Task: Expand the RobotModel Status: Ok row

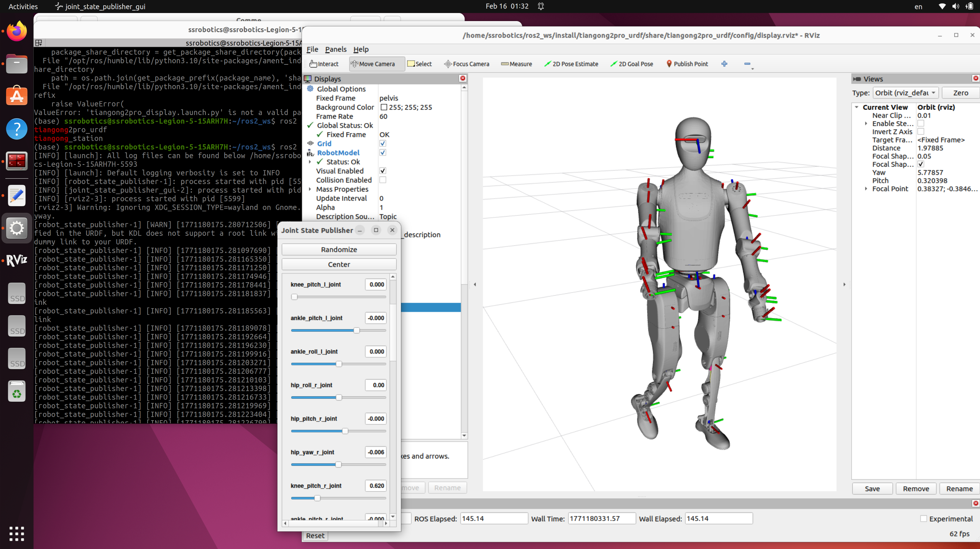Action: 310,162
